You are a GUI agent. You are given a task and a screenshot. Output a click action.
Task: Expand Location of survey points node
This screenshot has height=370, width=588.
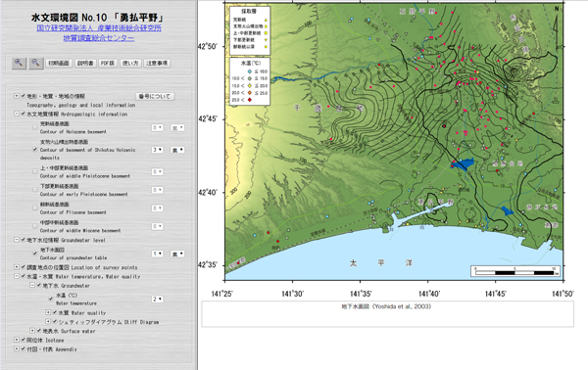pos(17,267)
